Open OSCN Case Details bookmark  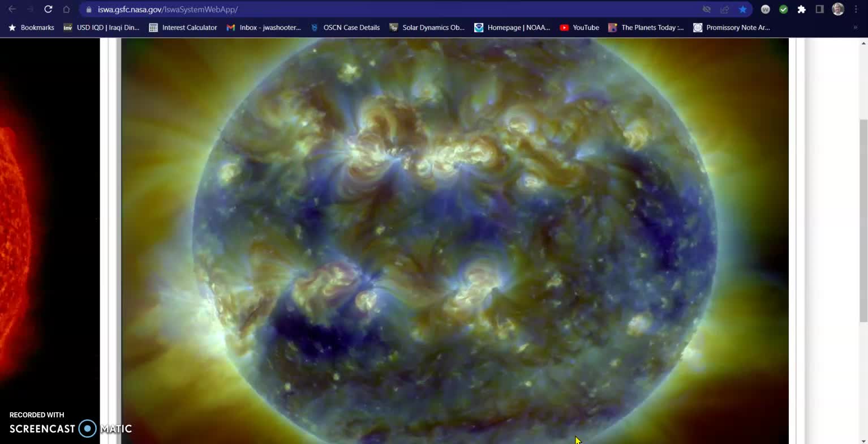pos(345,27)
